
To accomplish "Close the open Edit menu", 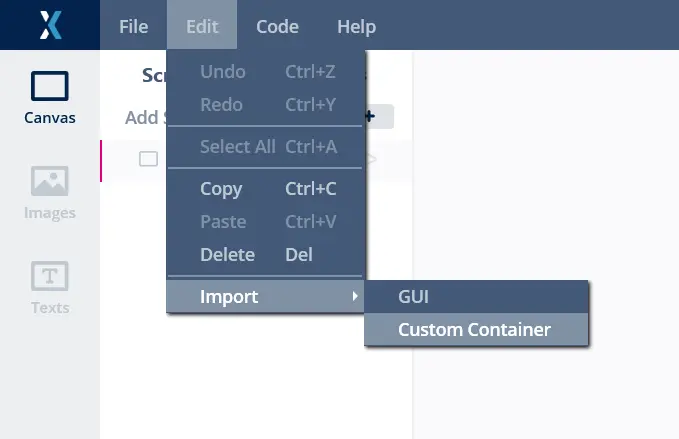I will click(202, 27).
